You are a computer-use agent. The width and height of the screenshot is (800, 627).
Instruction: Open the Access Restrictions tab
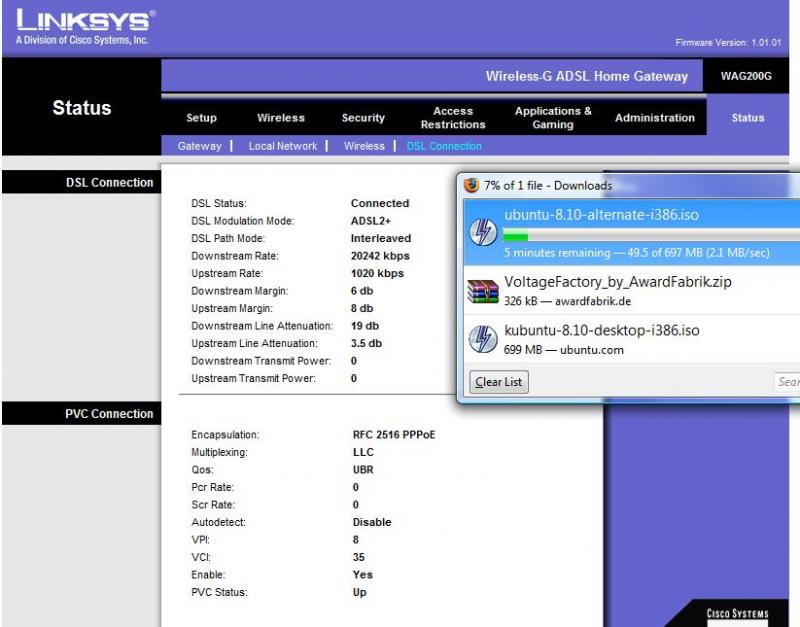pos(453,118)
